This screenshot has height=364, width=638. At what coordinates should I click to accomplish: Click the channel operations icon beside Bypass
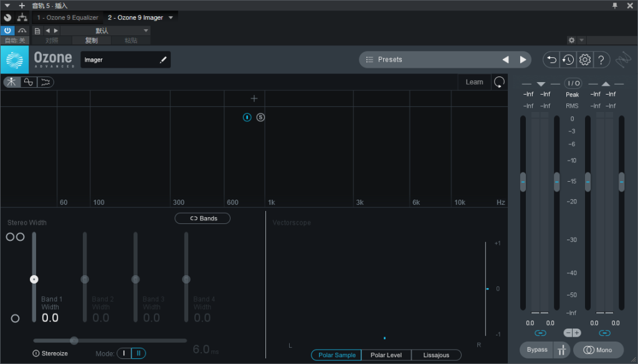pos(561,350)
